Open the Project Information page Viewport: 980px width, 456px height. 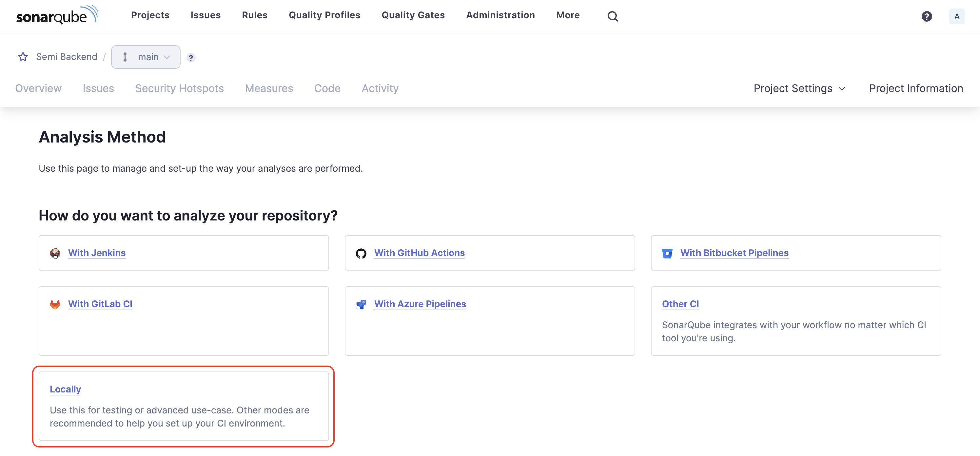(x=916, y=88)
